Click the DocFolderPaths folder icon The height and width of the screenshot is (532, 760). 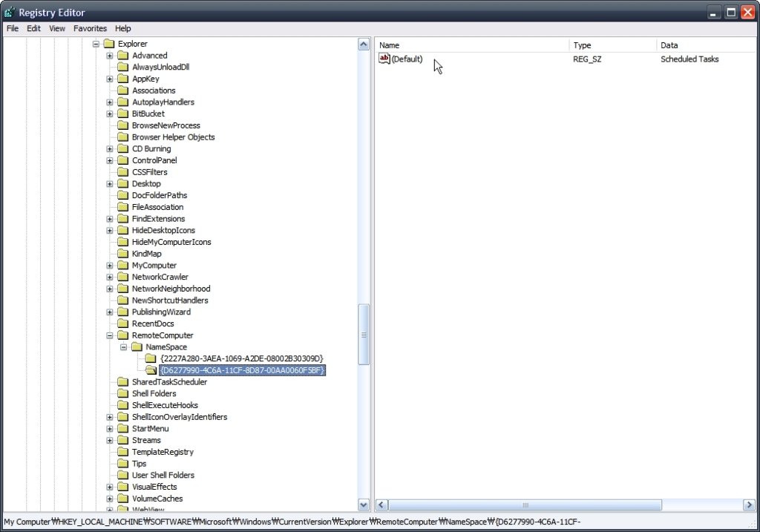coord(123,195)
